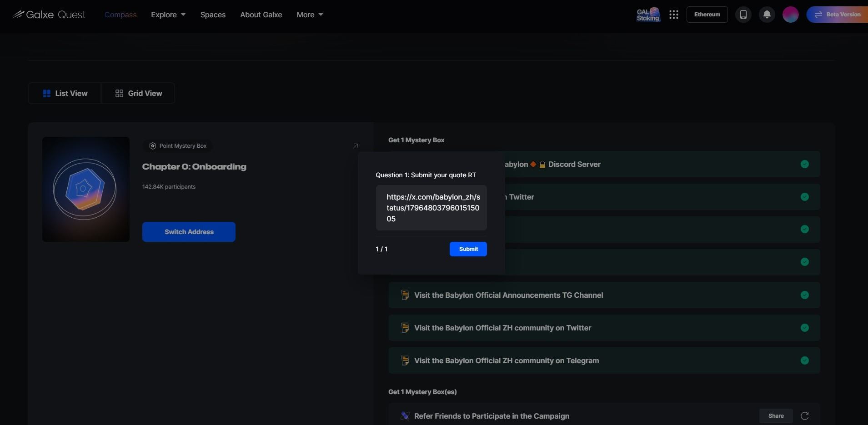
Task: Open Visit Babylon ZH community on Telegram task
Action: 604,360
